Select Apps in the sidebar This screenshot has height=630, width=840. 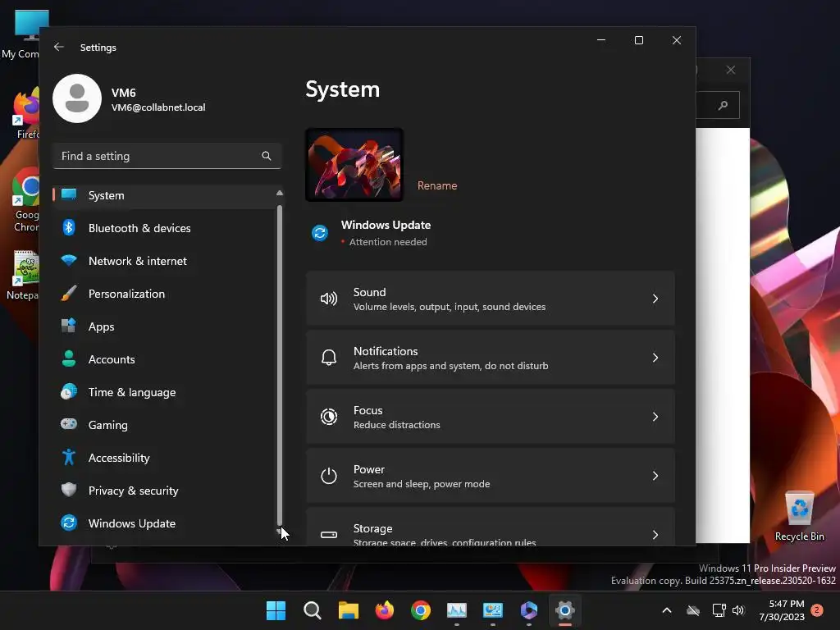(x=167, y=326)
